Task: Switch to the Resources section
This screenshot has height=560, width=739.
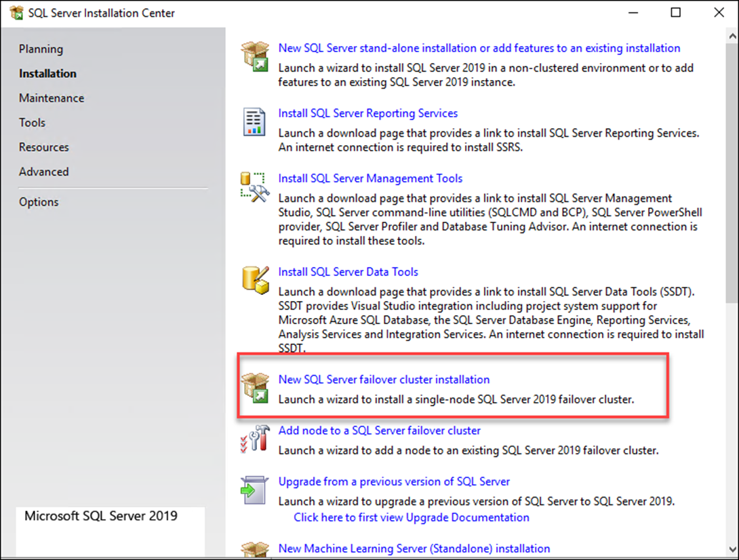Action: coord(44,147)
